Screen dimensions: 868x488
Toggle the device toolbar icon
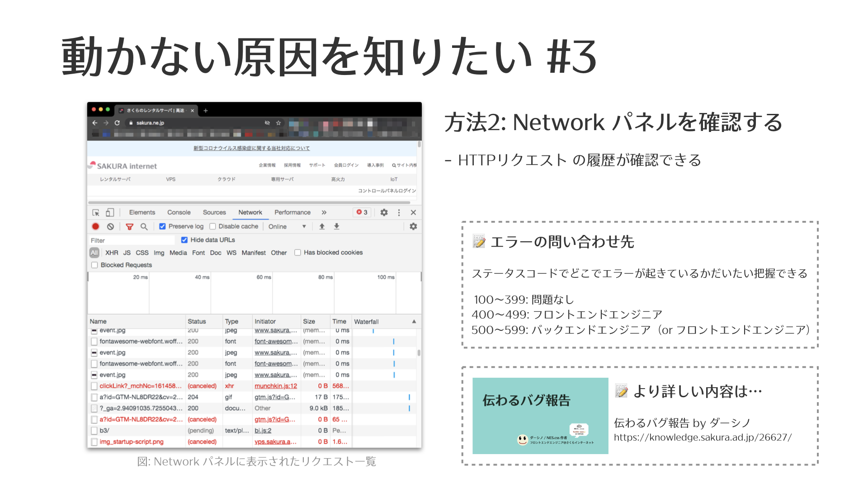point(110,212)
